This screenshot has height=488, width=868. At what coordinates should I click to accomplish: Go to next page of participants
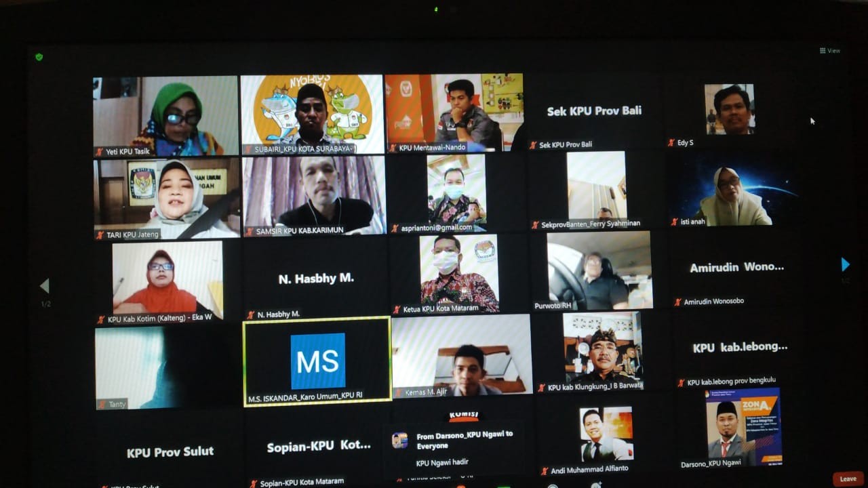coord(845,264)
